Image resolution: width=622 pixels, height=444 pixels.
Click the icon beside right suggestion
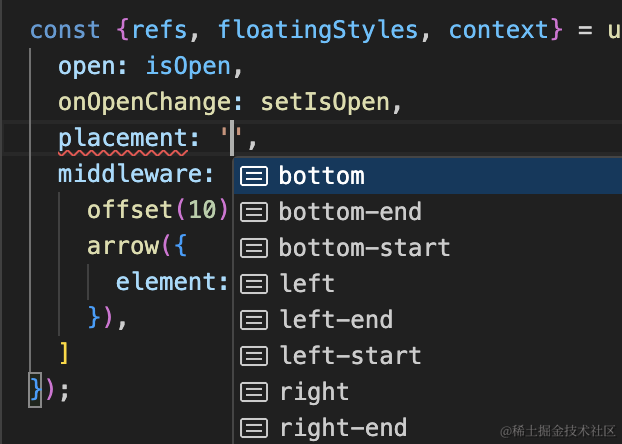(x=255, y=392)
